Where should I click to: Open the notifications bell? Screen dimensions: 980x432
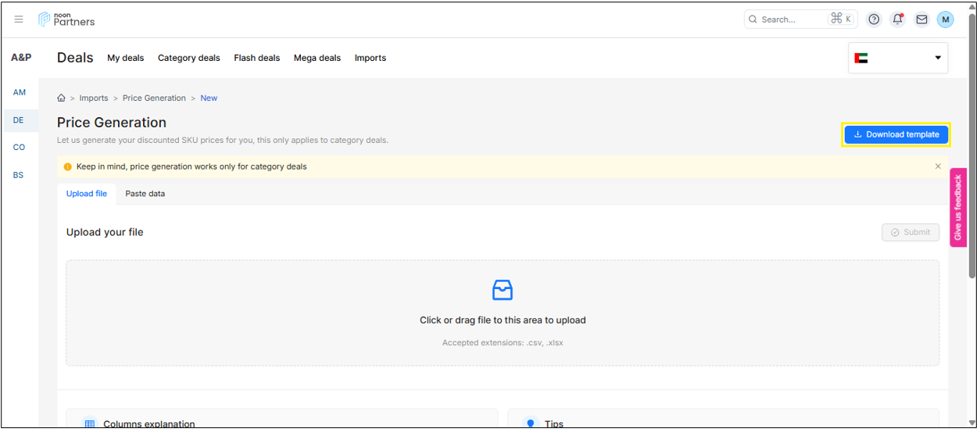coord(897,20)
